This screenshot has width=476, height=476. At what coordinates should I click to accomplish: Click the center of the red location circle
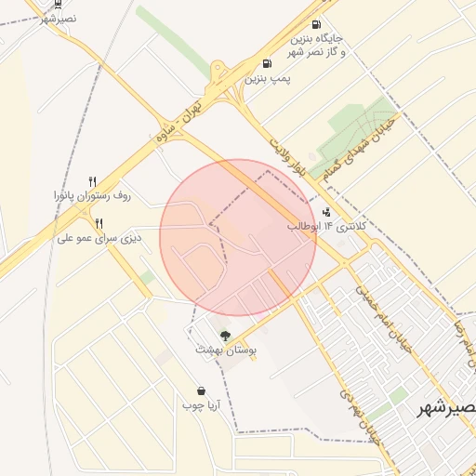(238, 238)
